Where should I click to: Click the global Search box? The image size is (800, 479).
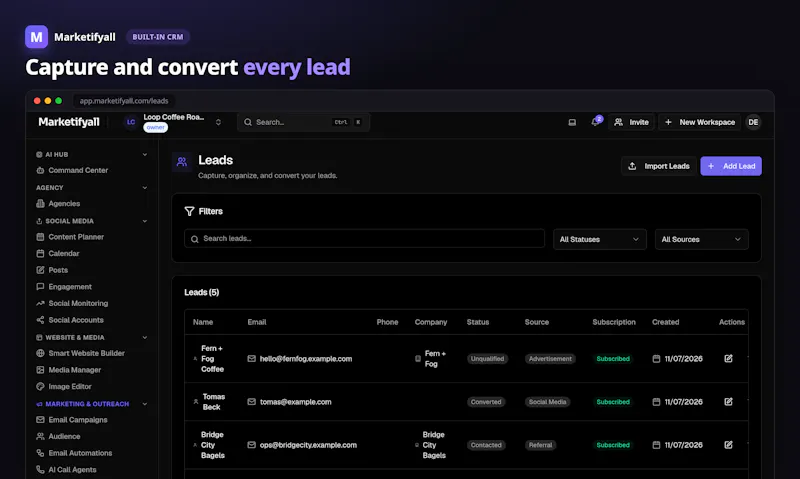pyautogui.click(x=304, y=122)
